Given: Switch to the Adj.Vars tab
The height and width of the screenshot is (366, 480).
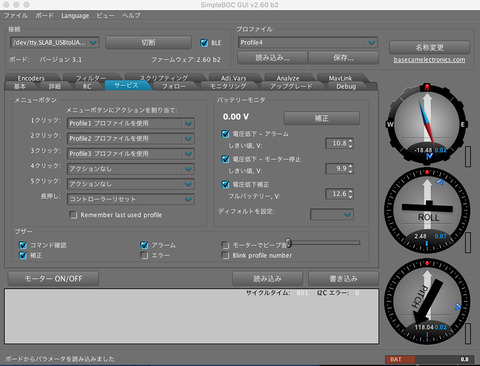Looking at the screenshot, I should tap(234, 78).
